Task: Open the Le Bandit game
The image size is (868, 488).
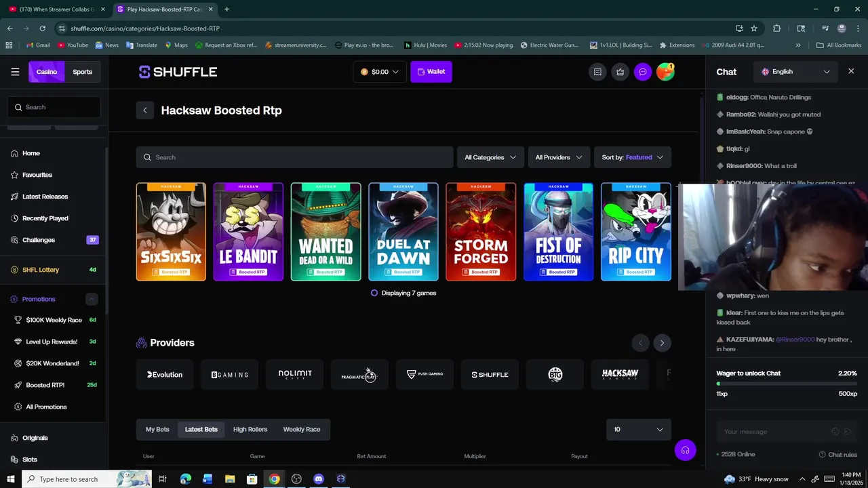Action: pyautogui.click(x=248, y=232)
